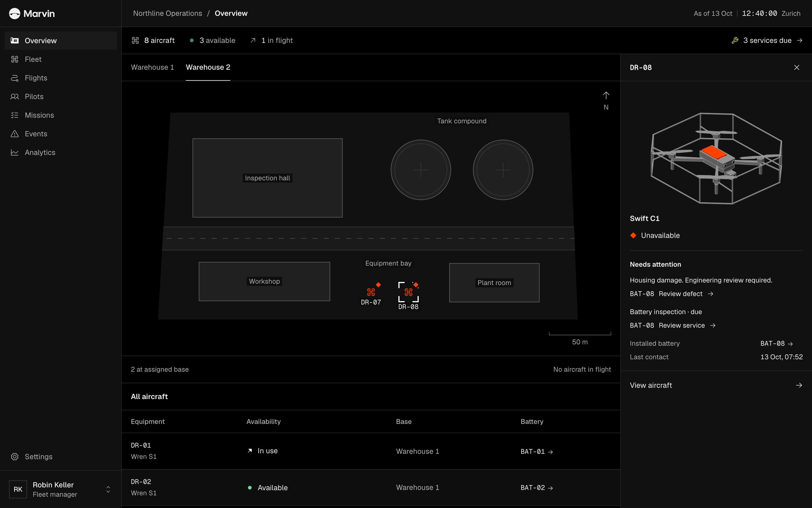
Task: Click the left tank circle in Tank compound
Action: [421, 170]
